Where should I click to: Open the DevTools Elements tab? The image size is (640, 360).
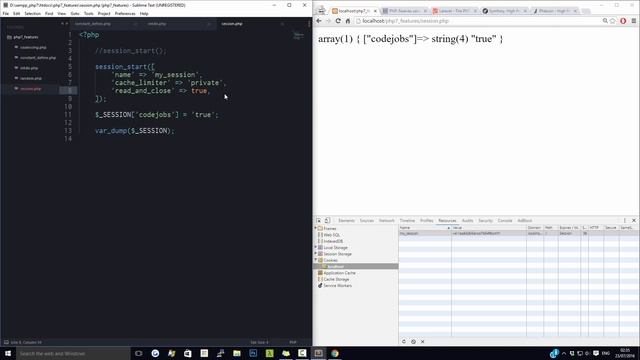click(x=346, y=220)
